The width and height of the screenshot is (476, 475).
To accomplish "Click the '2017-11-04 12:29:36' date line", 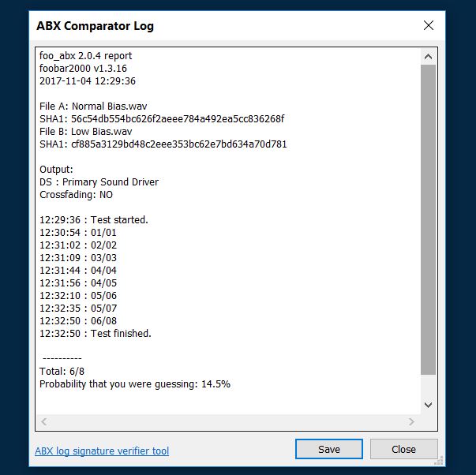I will [88, 81].
